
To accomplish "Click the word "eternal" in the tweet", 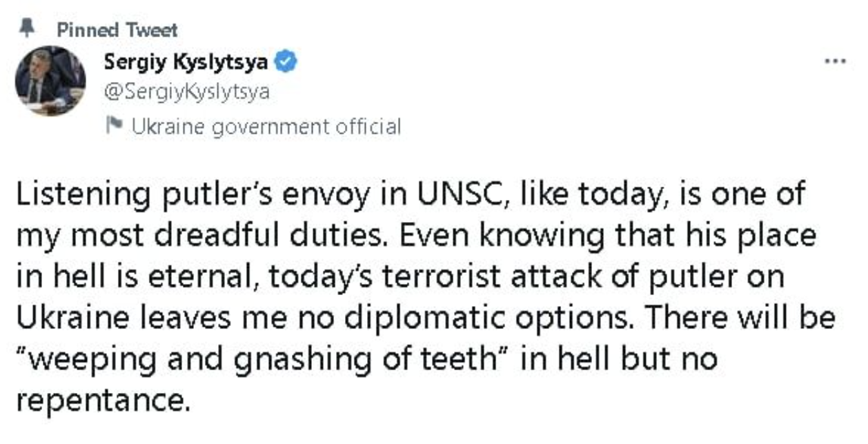I will [206, 277].
